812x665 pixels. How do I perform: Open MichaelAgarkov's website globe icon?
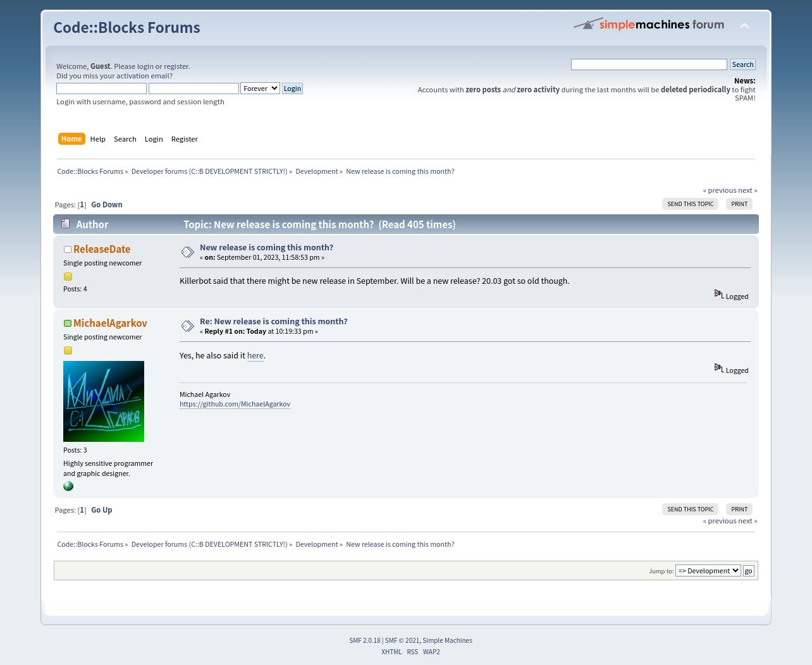(68, 486)
